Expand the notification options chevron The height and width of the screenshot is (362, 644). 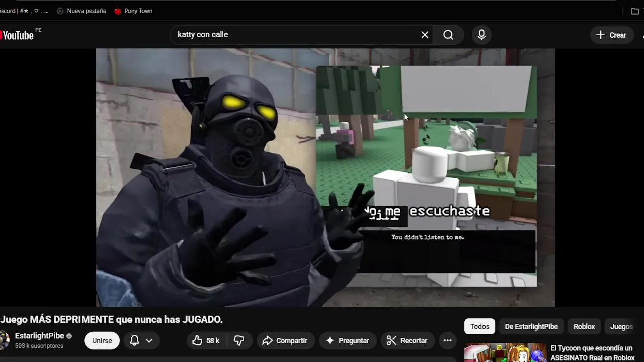click(149, 340)
